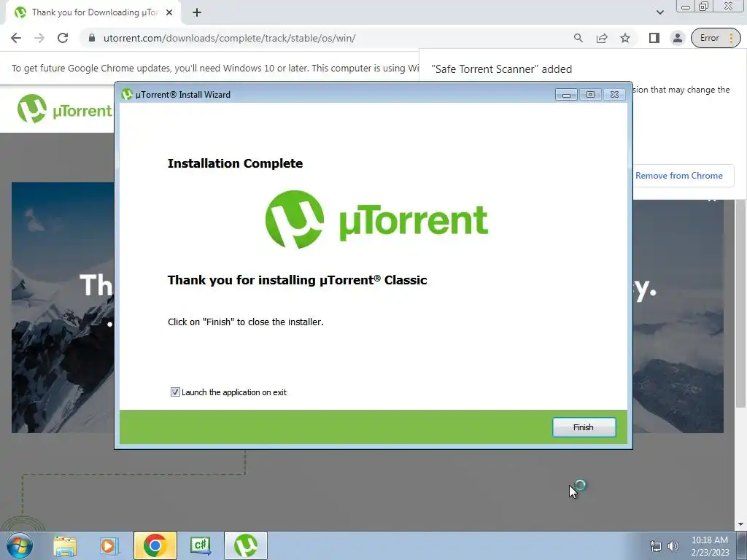Reload the Chrome page
Viewport: 747px width, 560px height.
63,38
